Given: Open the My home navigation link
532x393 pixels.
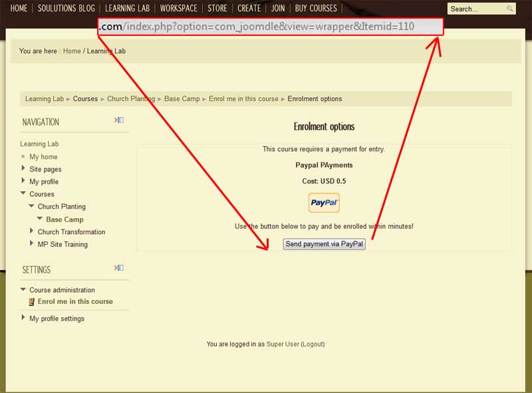Looking at the screenshot, I should [43, 157].
